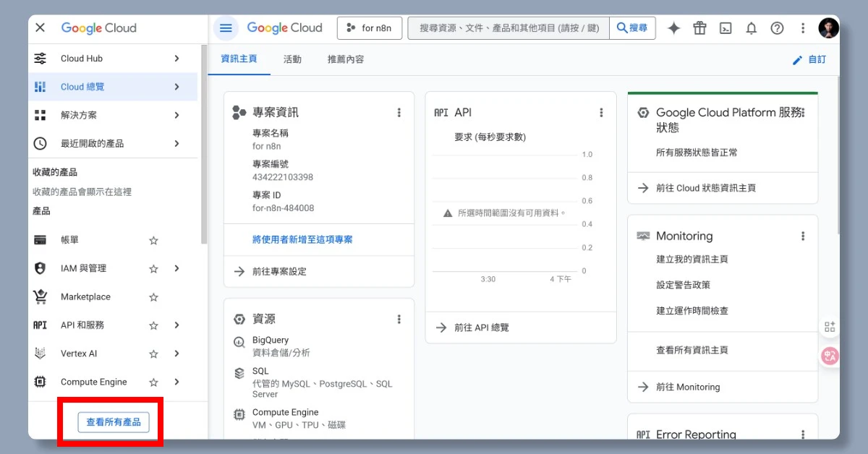The image size is (868, 454).
Task: Expand the 最近開啟的產品 submenu arrow
Action: 176,143
